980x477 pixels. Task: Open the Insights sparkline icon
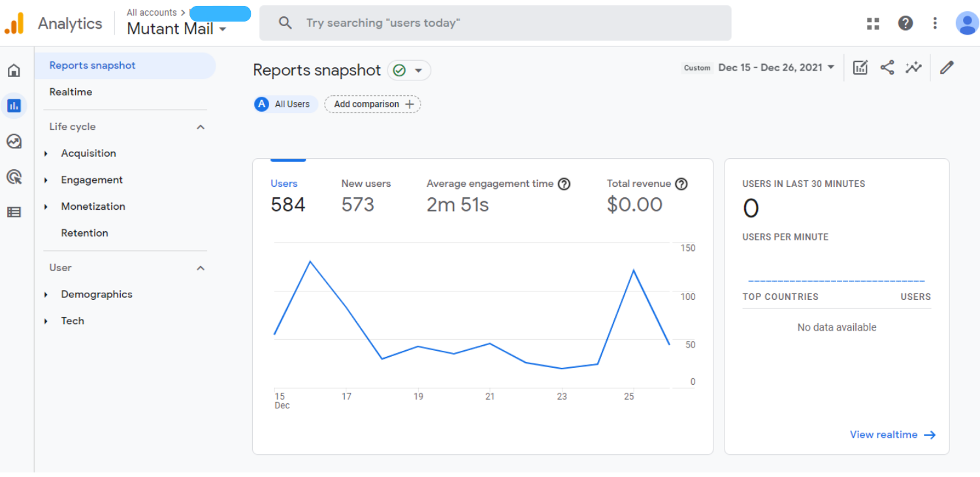pyautogui.click(x=913, y=67)
